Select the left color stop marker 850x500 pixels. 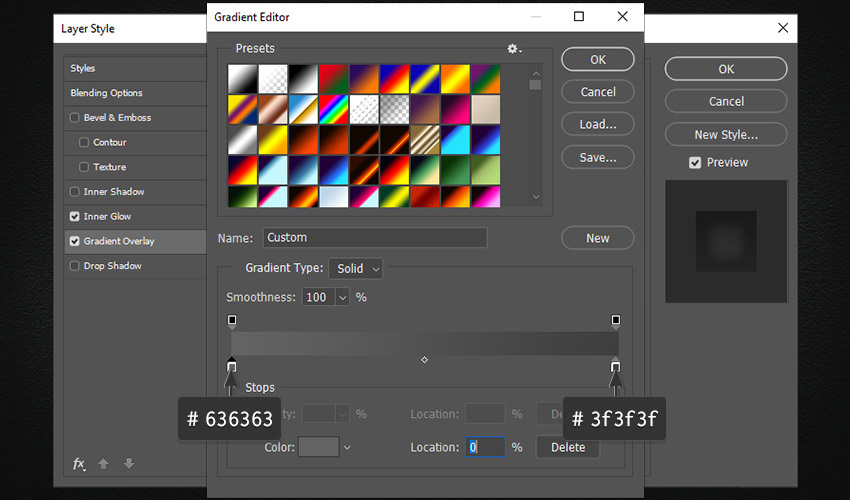[232, 367]
